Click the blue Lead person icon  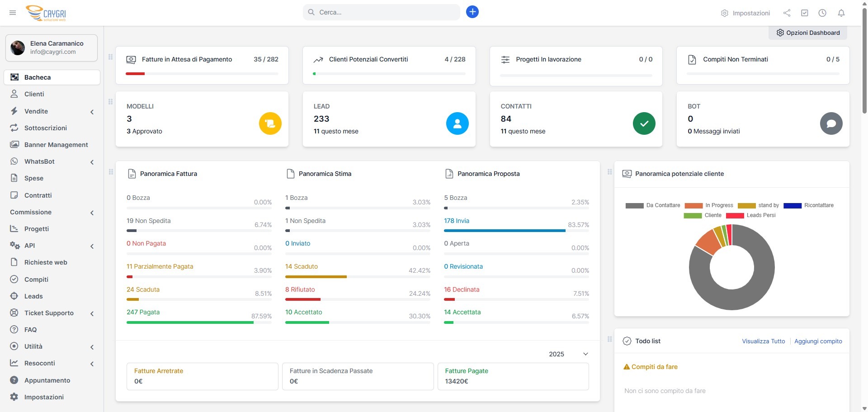[457, 123]
